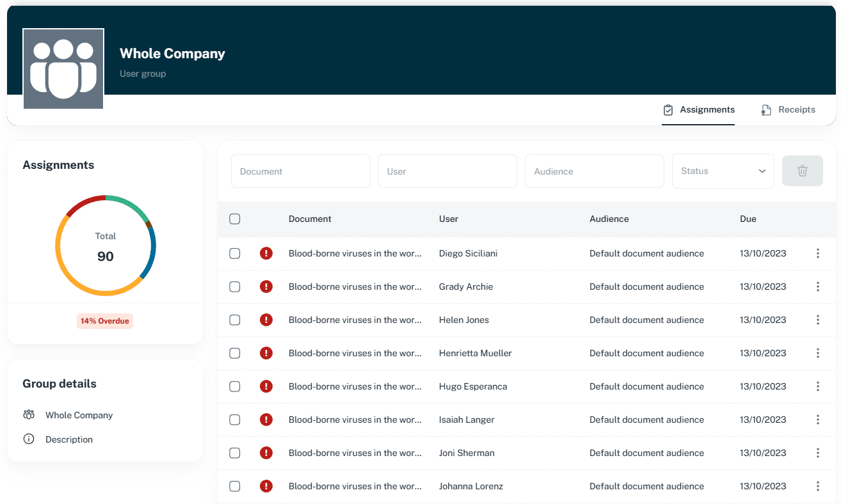This screenshot has height=504, width=841.
Task: Click the 14% Overdue badge
Action: 104,320
